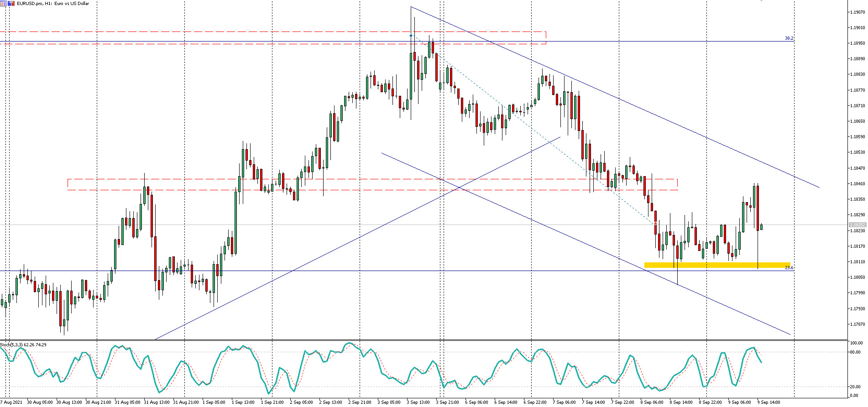
Task: Click the 8 Sep 14:00 time label
Action: click(681, 402)
